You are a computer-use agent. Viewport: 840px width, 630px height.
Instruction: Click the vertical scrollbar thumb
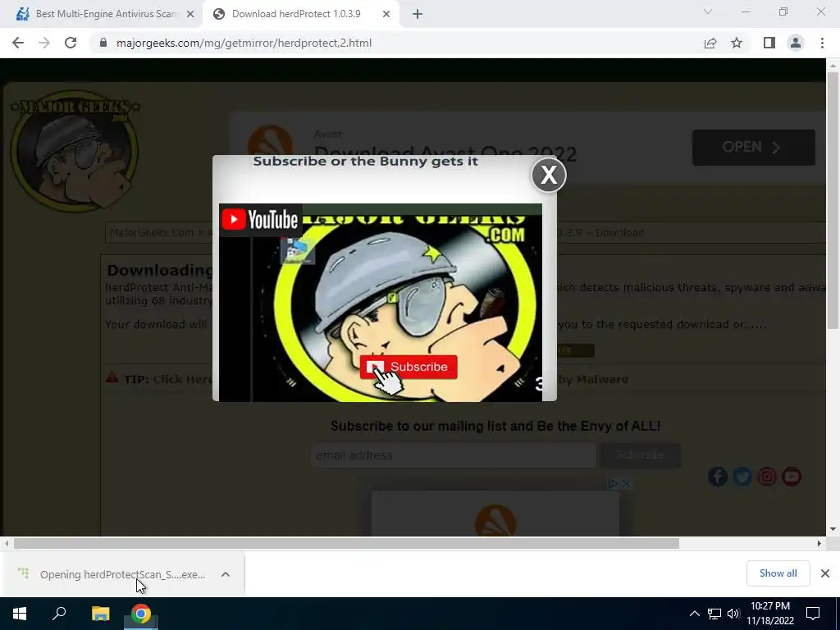point(833,200)
